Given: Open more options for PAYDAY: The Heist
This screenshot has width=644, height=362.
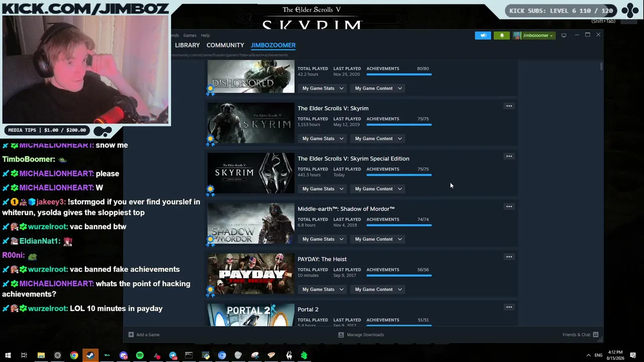Looking at the screenshot, I should (509, 257).
